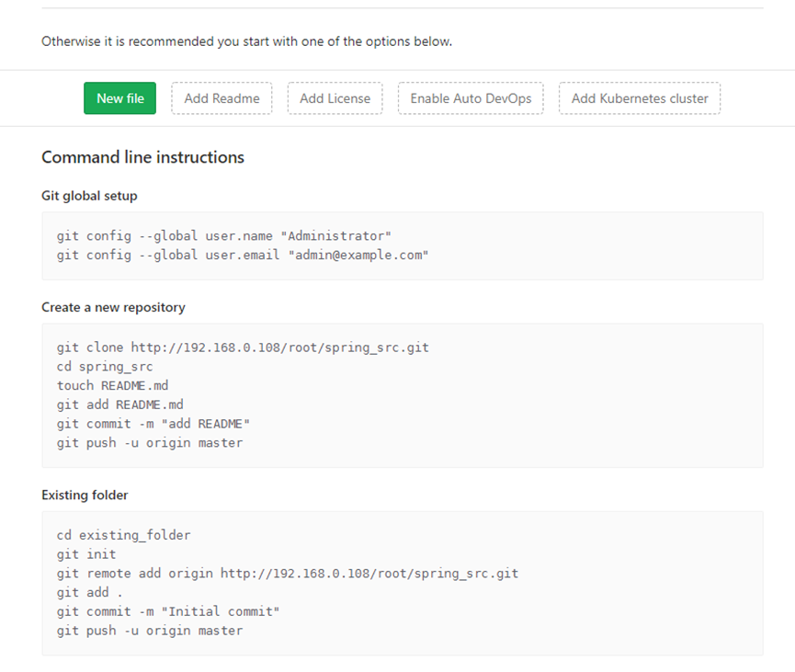Click the commit "add README" command line
Viewport: 795px width, 672px height.
tap(153, 424)
